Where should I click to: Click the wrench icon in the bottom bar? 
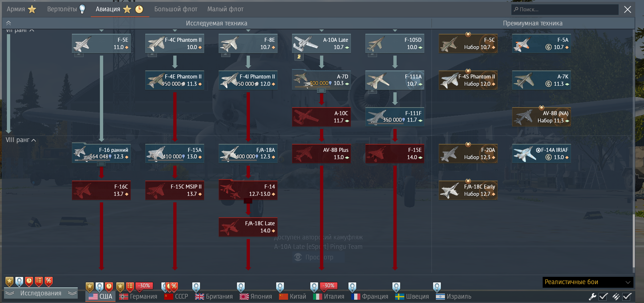[x=592, y=296]
